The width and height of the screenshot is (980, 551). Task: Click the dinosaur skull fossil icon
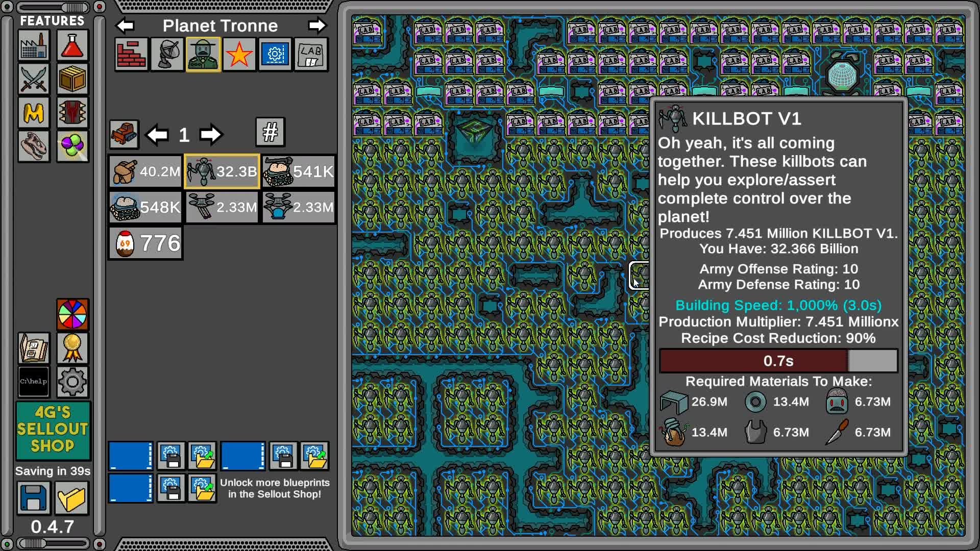pos(34,146)
